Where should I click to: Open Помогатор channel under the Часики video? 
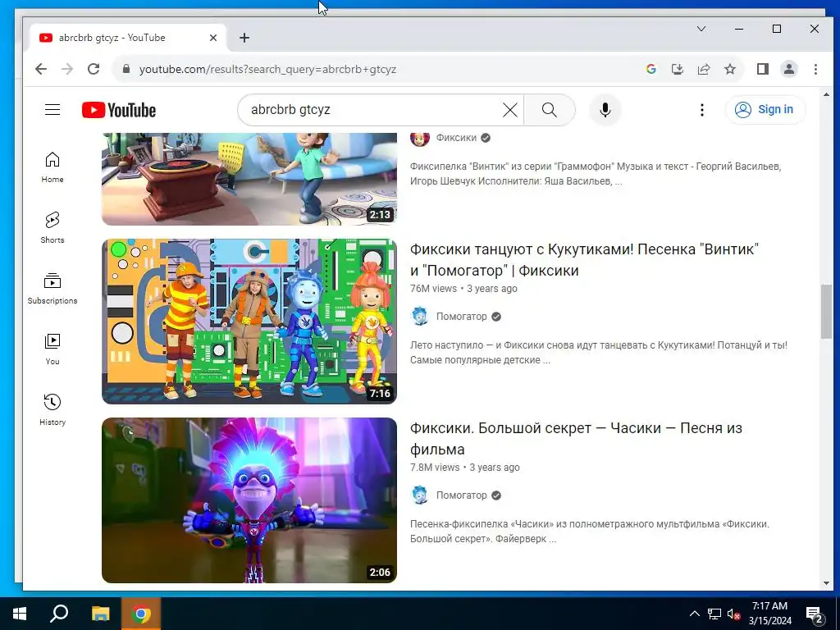(x=461, y=495)
